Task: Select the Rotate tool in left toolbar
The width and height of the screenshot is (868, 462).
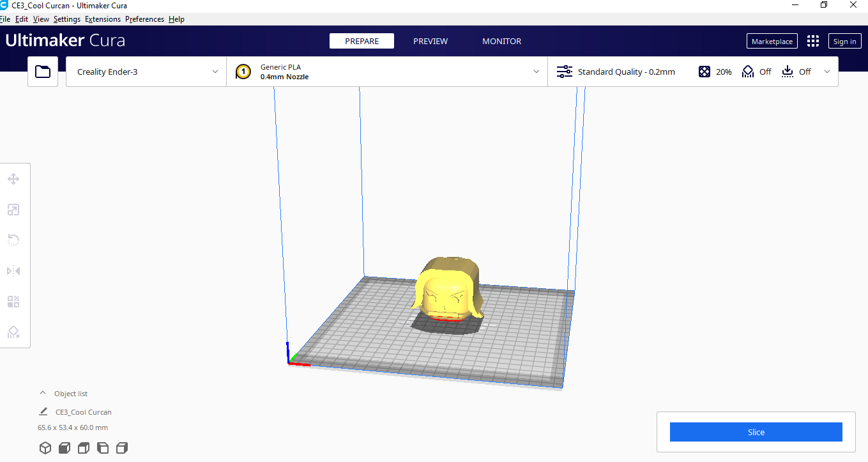Action: point(13,240)
